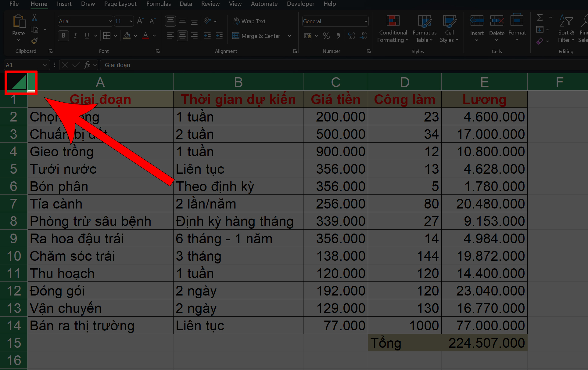Click the Decrease Decimal icon

(363, 36)
